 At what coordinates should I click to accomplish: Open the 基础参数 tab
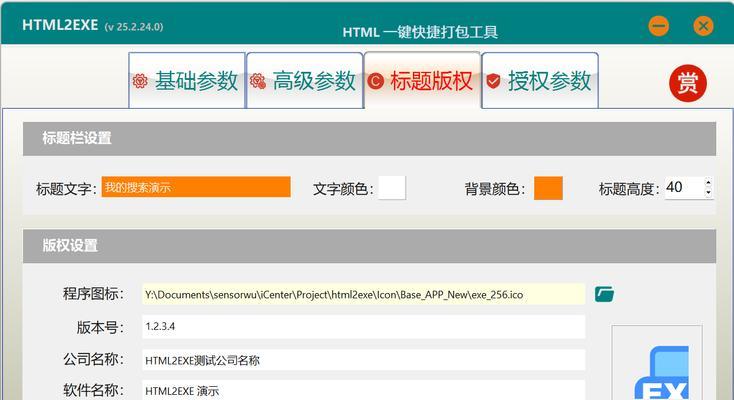pyautogui.click(x=187, y=81)
